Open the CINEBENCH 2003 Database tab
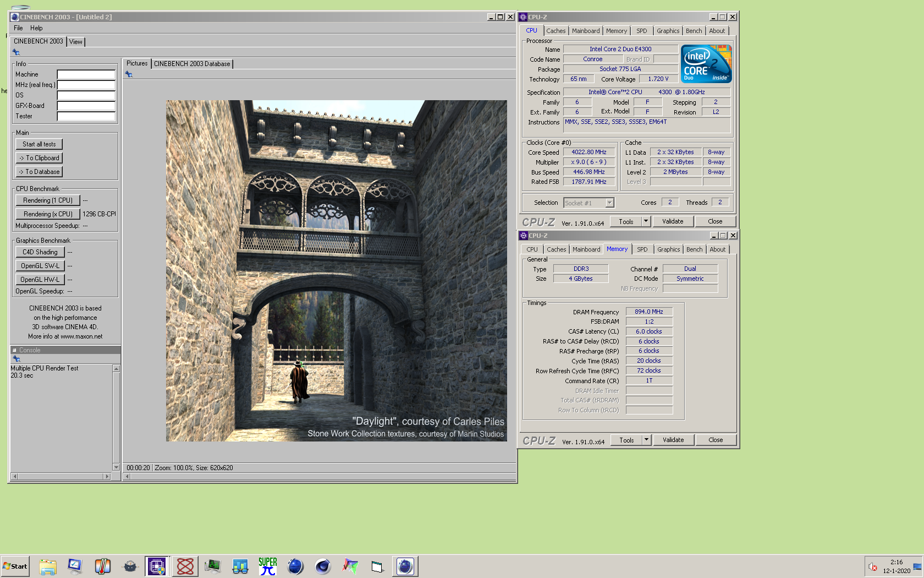Viewport: 924px width, 578px height. point(192,64)
